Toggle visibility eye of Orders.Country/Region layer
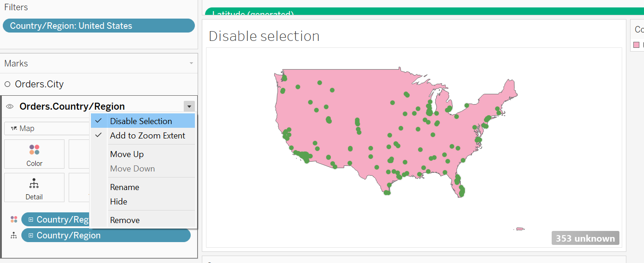The width and height of the screenshot is (644, 263). (x=10, y=107)
